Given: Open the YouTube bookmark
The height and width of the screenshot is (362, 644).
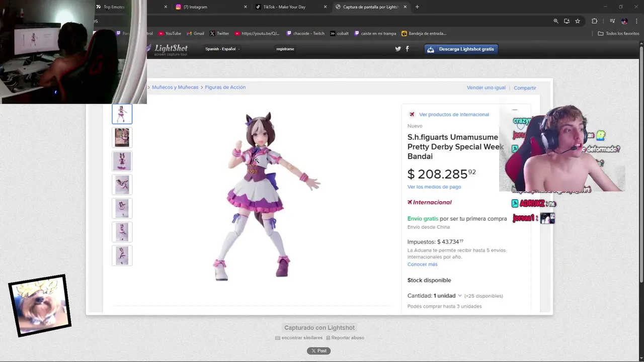Looking at the screenshot, I should tap(170, 34).
